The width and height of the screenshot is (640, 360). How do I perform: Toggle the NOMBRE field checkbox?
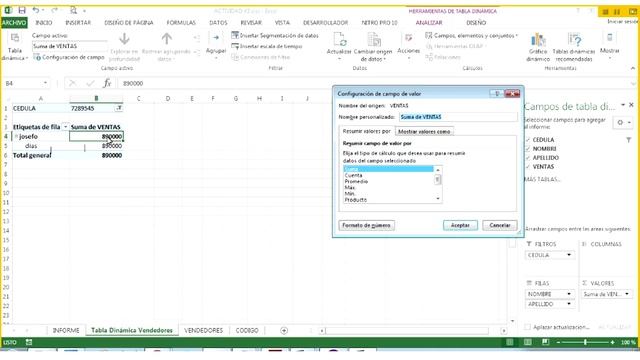coord(528,149)
